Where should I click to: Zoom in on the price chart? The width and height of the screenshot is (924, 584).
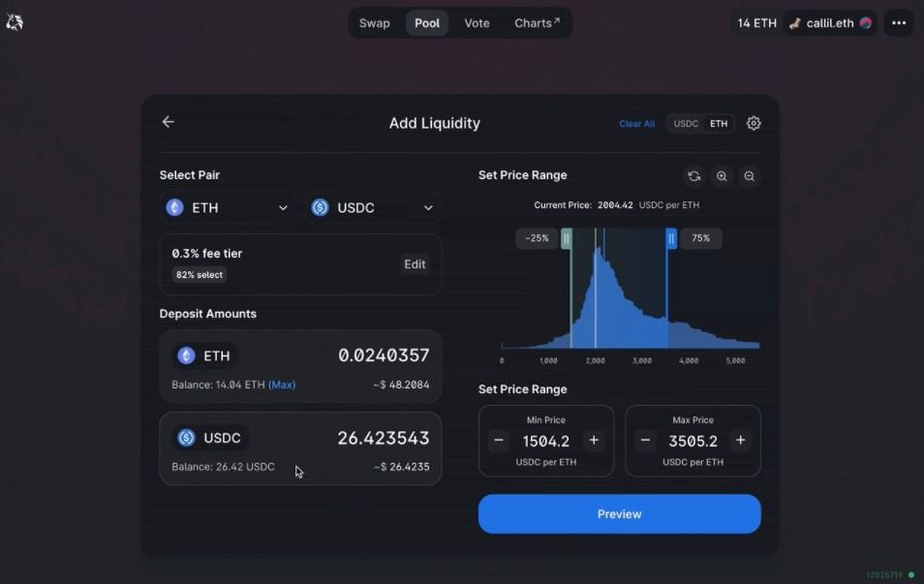tap(722, 176)
